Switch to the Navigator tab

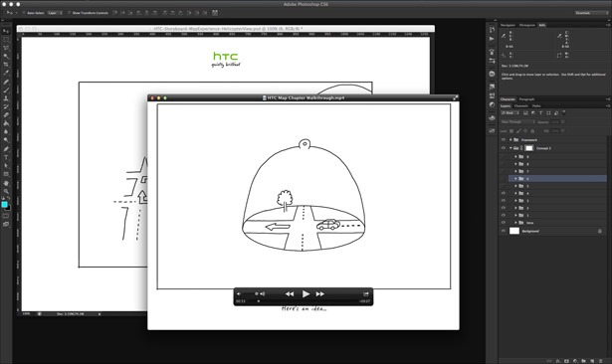(x=508, y=25)
